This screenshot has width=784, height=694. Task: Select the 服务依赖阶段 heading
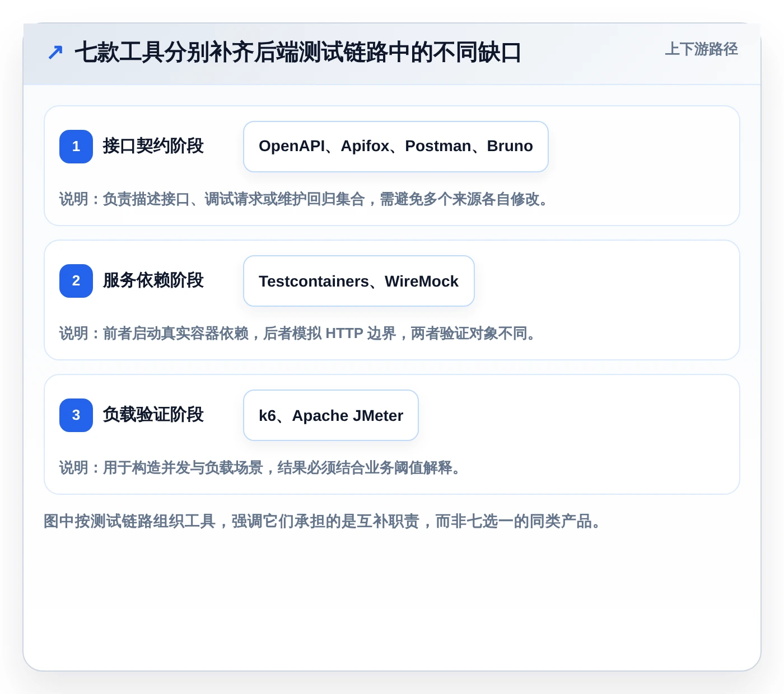click(x=153, y=280)
